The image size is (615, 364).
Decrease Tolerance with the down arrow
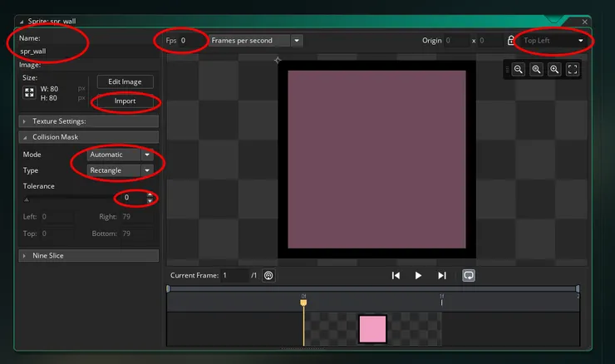tap(150, 200)
